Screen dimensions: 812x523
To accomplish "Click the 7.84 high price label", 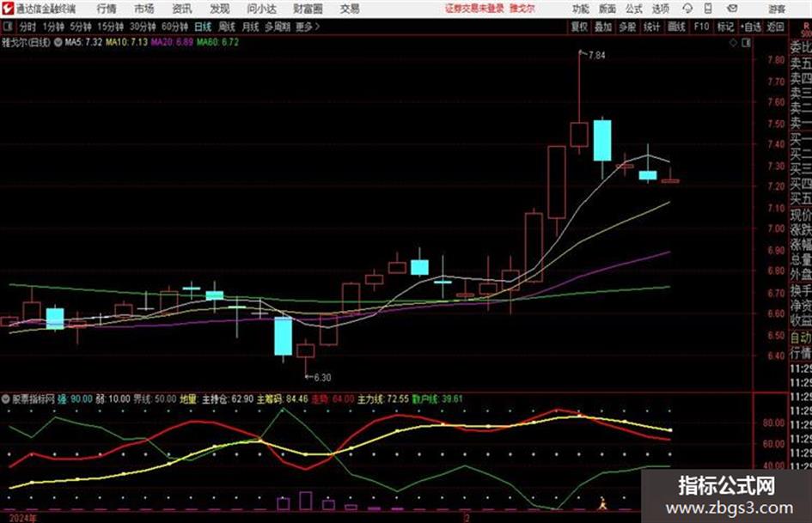I will click(596, 56).
